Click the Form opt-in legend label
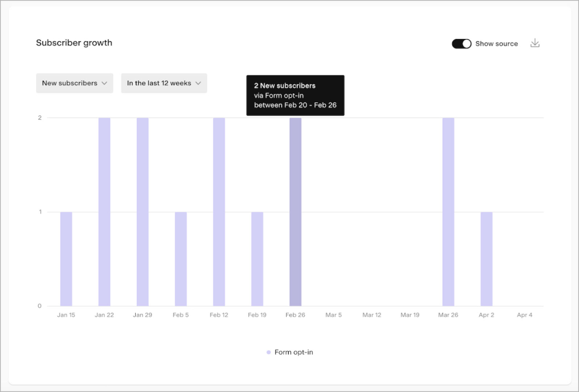579x392 pixels. click(x=293, y=352)
